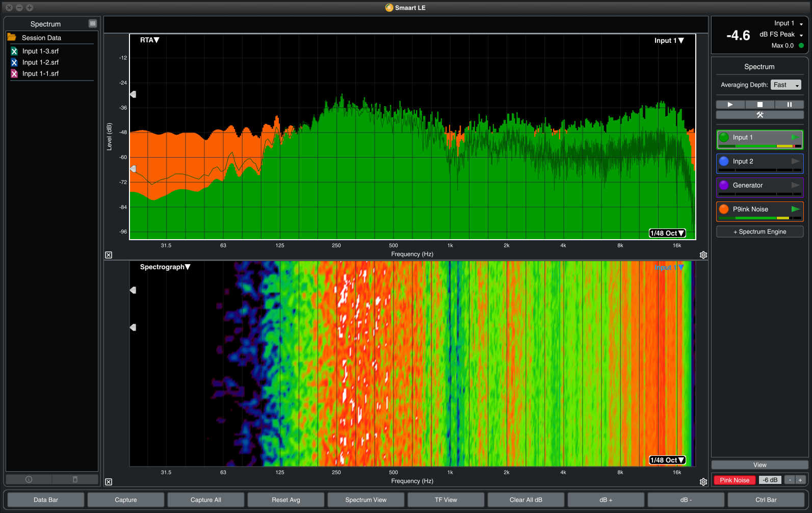Open Spectrograph settings gear
The width and height of the screenshot is (812, 513).
[703, 482]
